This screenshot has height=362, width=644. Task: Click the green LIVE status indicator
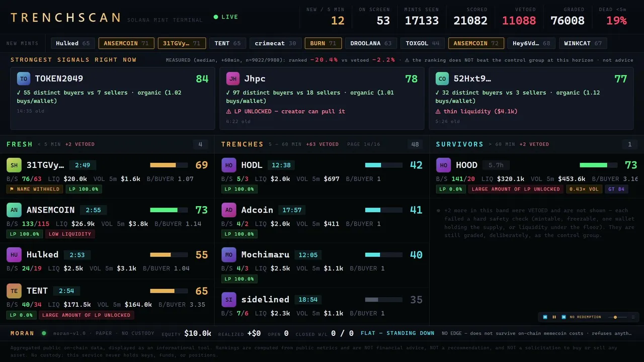click(226, 17)
